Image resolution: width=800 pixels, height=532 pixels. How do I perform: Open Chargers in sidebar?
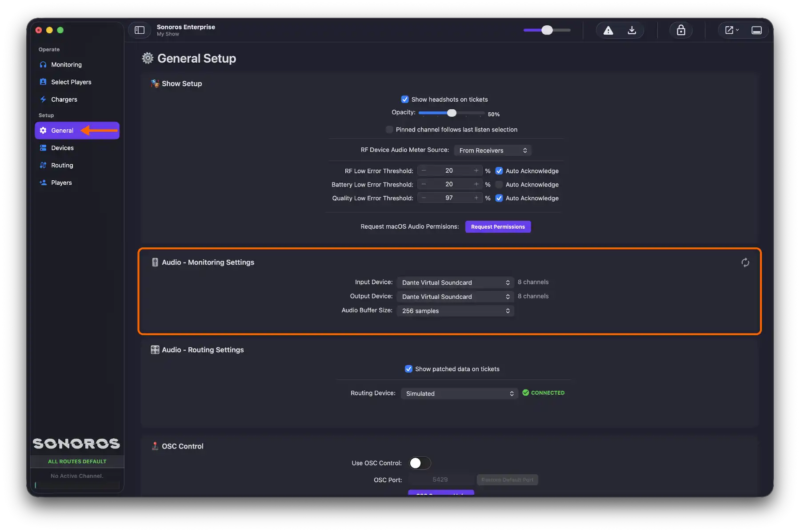77,99
